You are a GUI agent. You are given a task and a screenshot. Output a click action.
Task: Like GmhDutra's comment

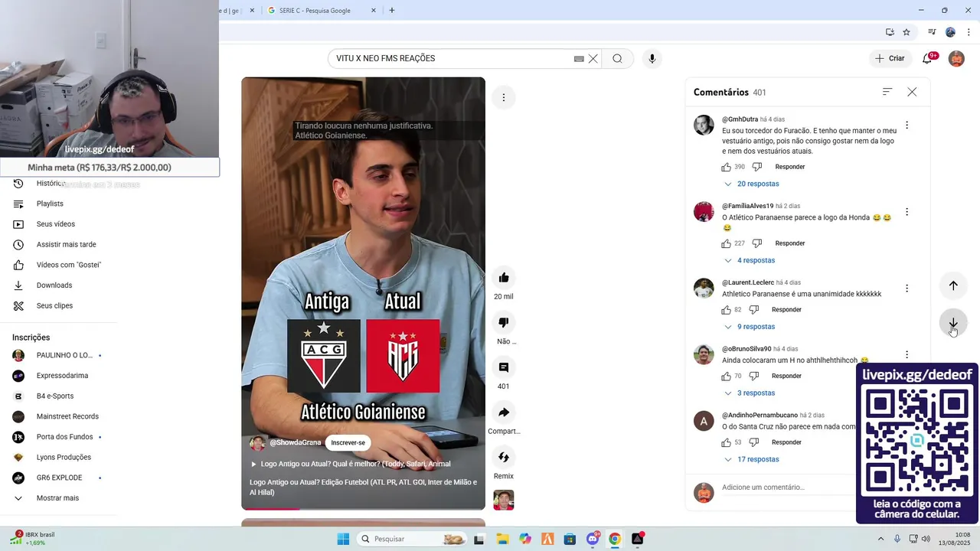[x=726, y=167]
